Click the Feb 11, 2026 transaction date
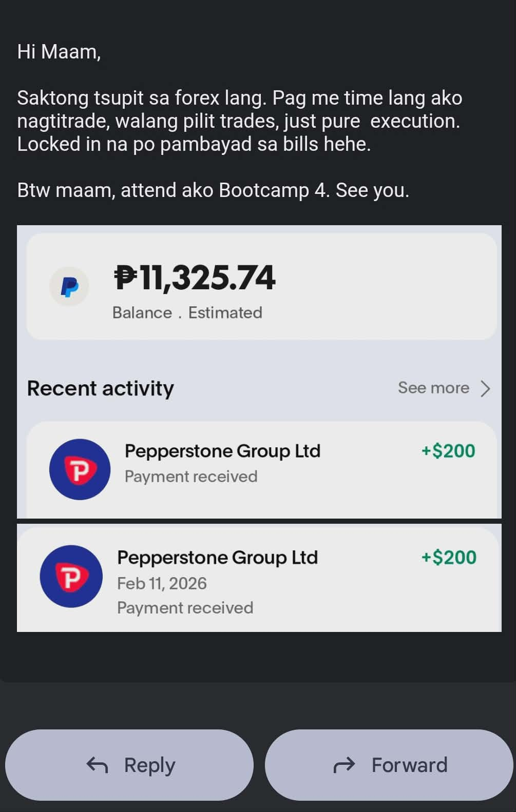This screenshot has width=516, height=812. [x=162, y=583]
